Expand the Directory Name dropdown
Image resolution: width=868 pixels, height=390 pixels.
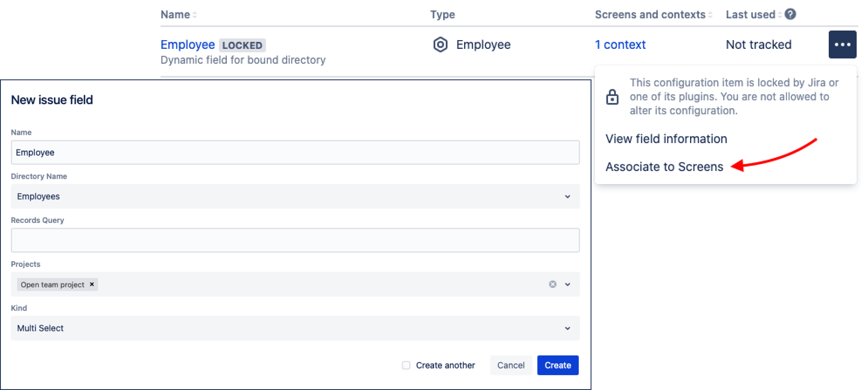(x=567, y=196)
